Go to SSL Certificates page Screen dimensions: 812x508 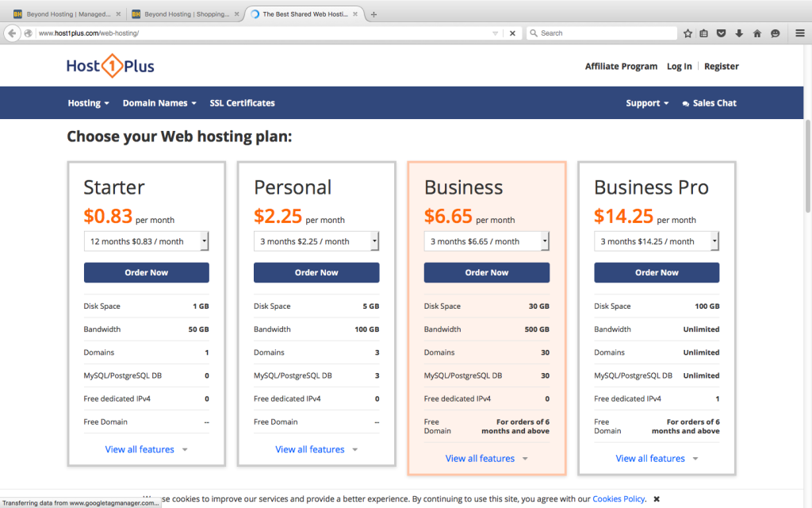click(x=243, y=102)
